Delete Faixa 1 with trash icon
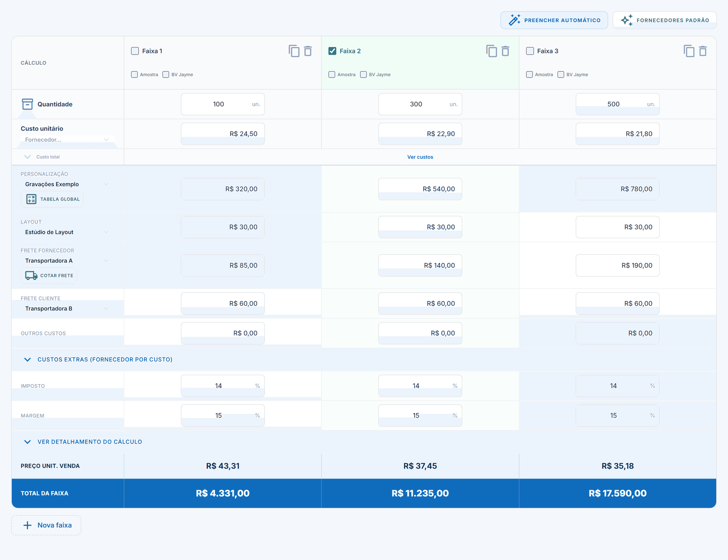This screenshot has height=560, width=728. pyautogui.click(x=308, y=51)
